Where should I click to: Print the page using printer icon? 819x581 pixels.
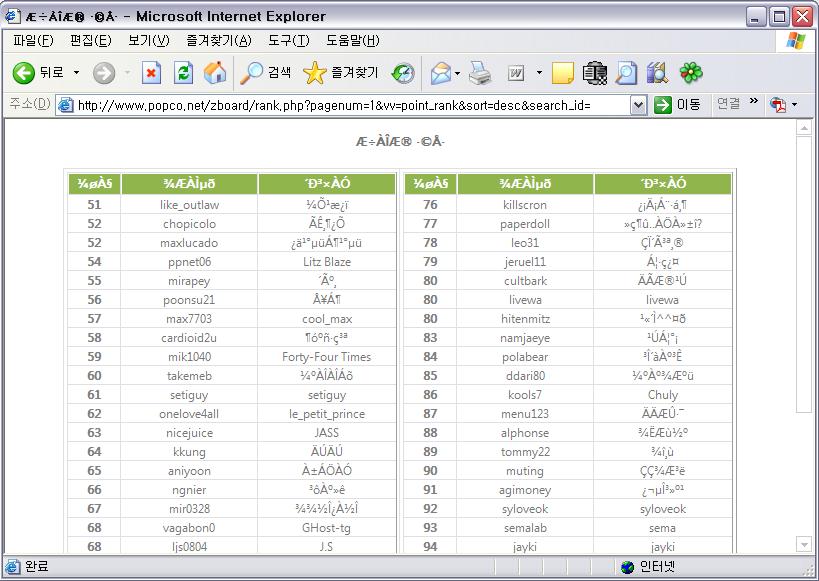click(481, 73)
